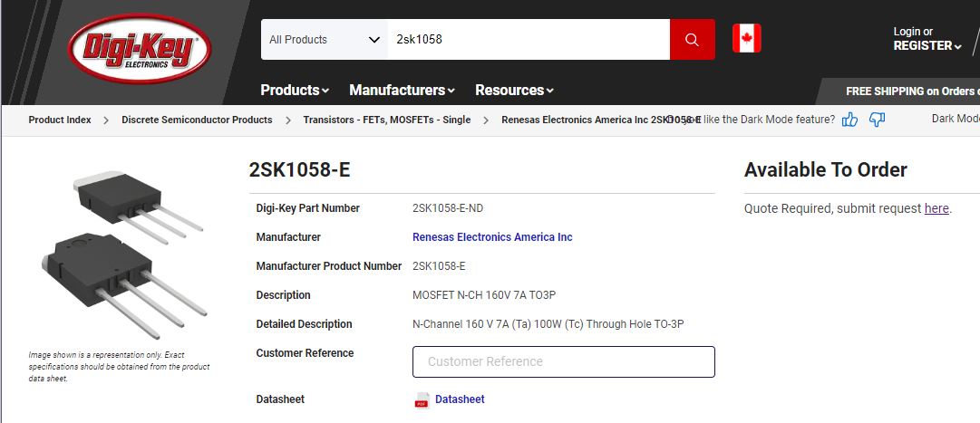
Task: Click the thumbs up feedback icon
Action: pos(849,120)
